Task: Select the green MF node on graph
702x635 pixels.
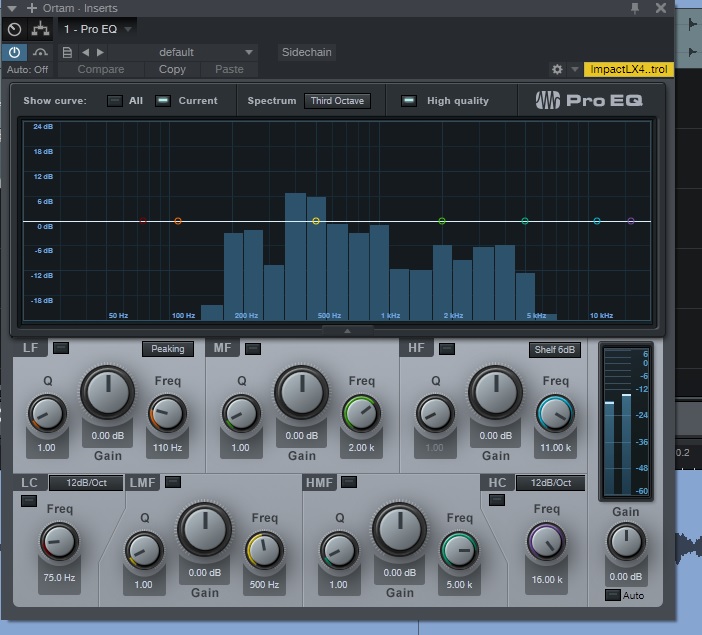Action: [x=442, y=221]
